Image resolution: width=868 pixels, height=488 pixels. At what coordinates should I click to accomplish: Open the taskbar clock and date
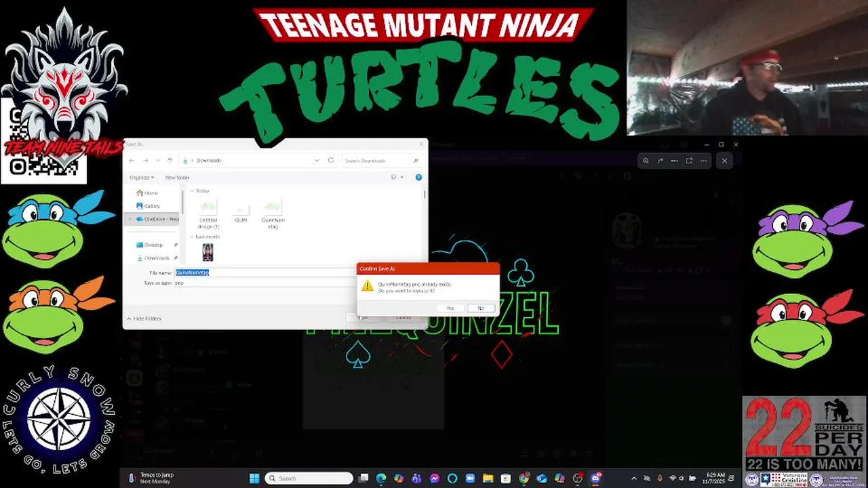(715, 479)
